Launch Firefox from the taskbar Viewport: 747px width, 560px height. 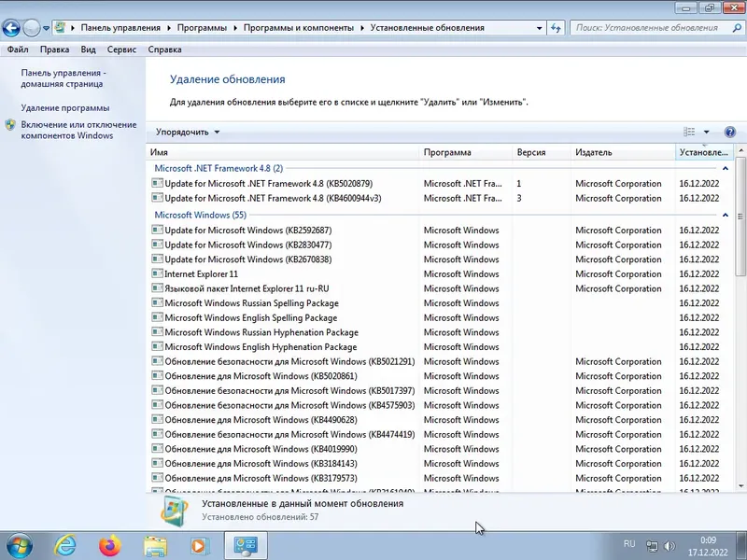(110, 545)
